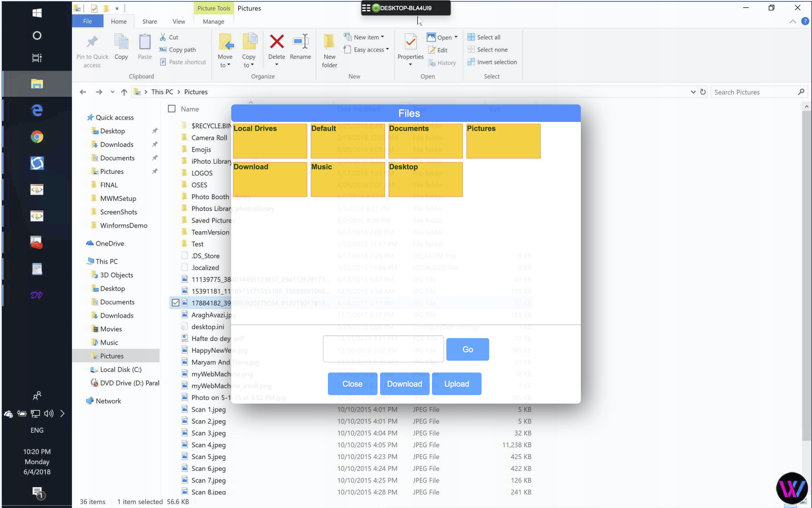The width and height of the screenshot is (812, 508).
Task: Go up one folder level arrow
Action: pyautogui.click(x=124, y=92)
